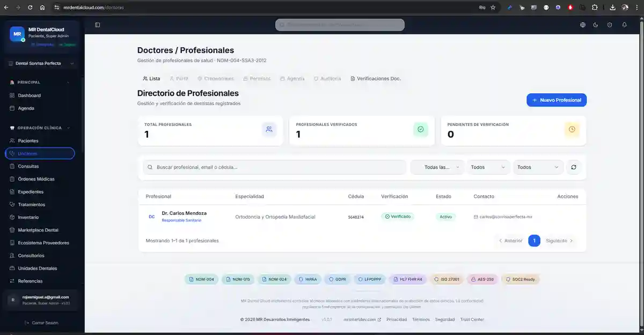
Task: Toggle the sidebar collapse icon
Action: pos(97,25)
